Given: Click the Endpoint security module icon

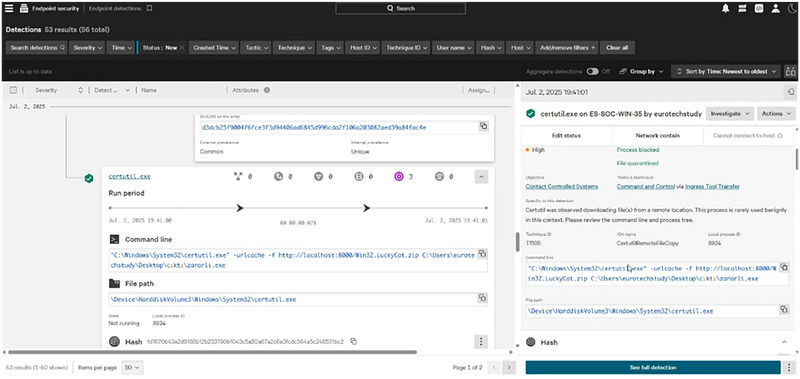Looking at the screenshot, I should click(x=23, y=8).
